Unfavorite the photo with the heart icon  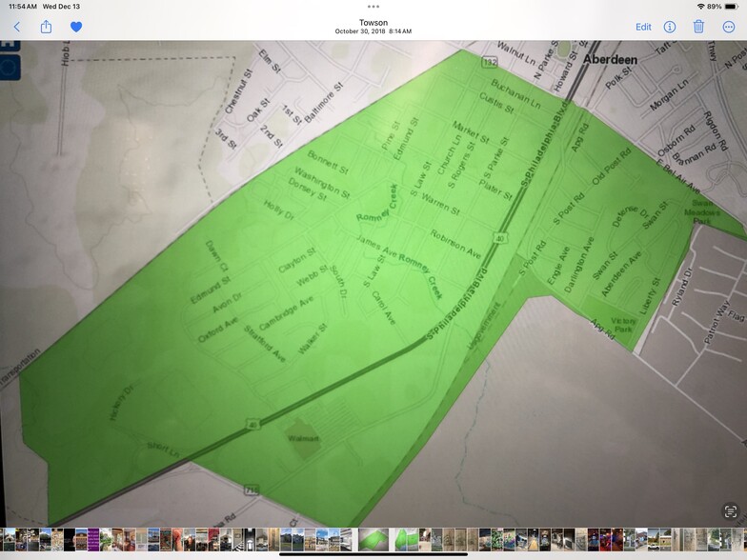(76, 27)
